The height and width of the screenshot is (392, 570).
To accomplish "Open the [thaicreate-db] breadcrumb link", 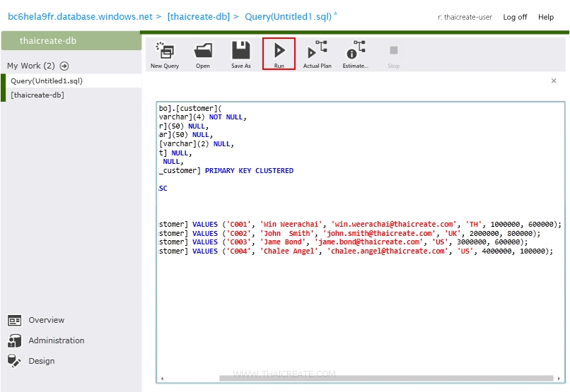I will (198, 16).
